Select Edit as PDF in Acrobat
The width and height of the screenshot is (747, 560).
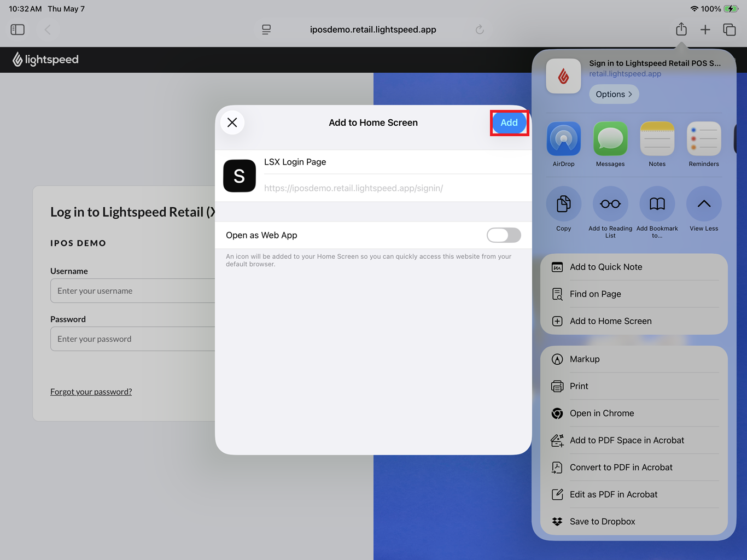click(634, 494)
